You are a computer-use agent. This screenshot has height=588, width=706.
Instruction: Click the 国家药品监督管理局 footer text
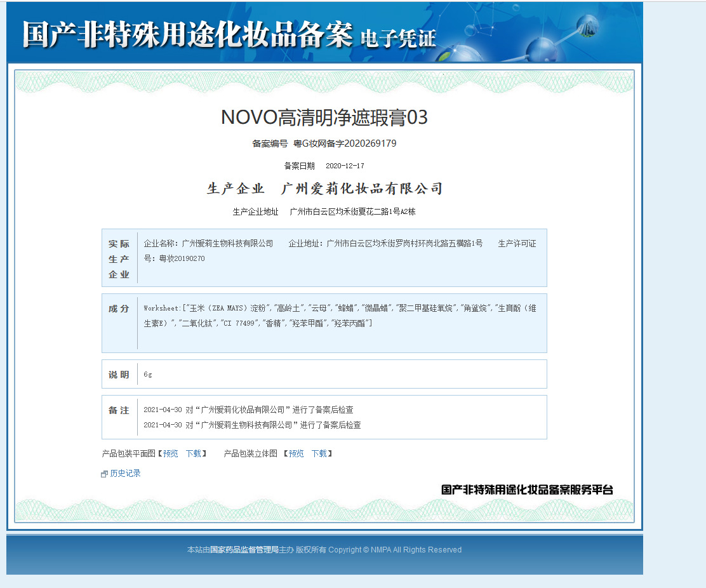(x=244, y=550)
